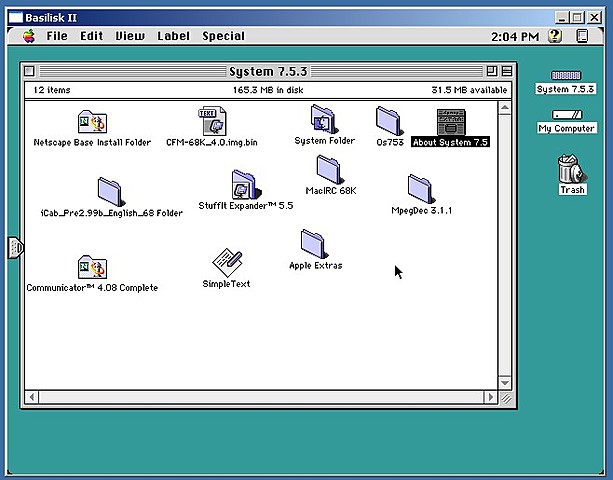Open the Control Strip tab at left edge
613x480 pixels.
(16, 247)
